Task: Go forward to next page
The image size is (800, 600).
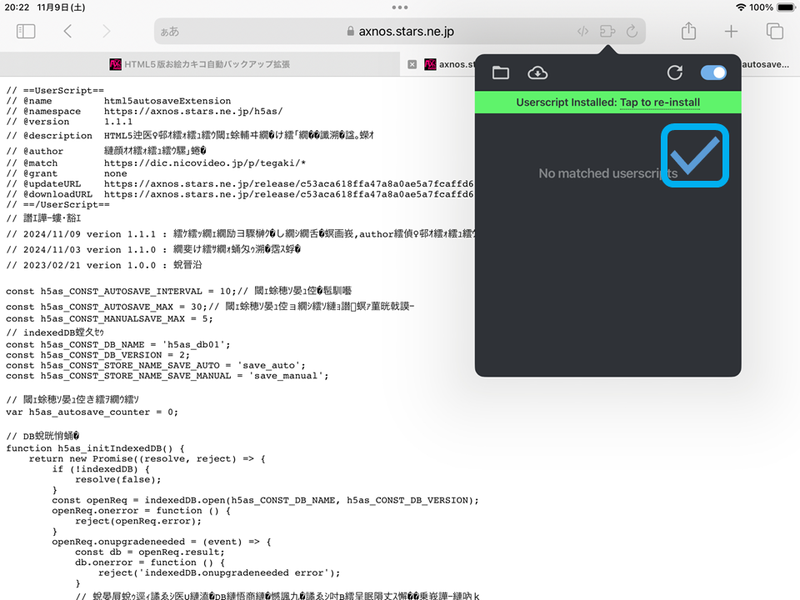Action: [x=106, y=31]
